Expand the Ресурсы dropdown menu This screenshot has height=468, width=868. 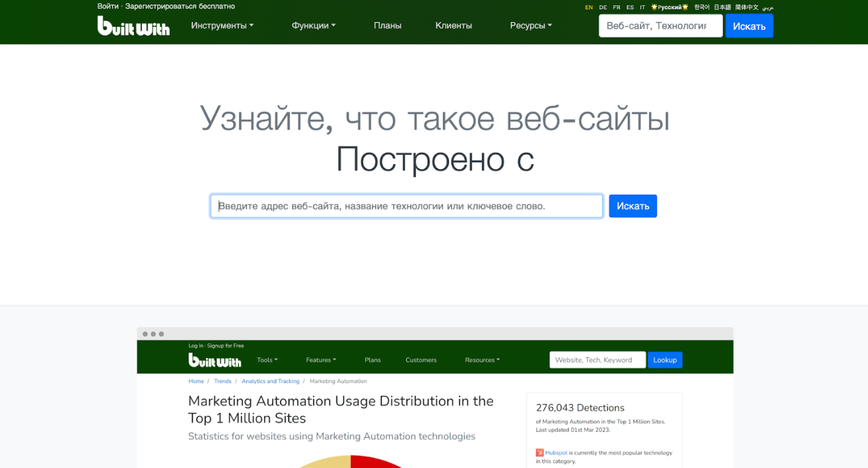click(531, 26)
